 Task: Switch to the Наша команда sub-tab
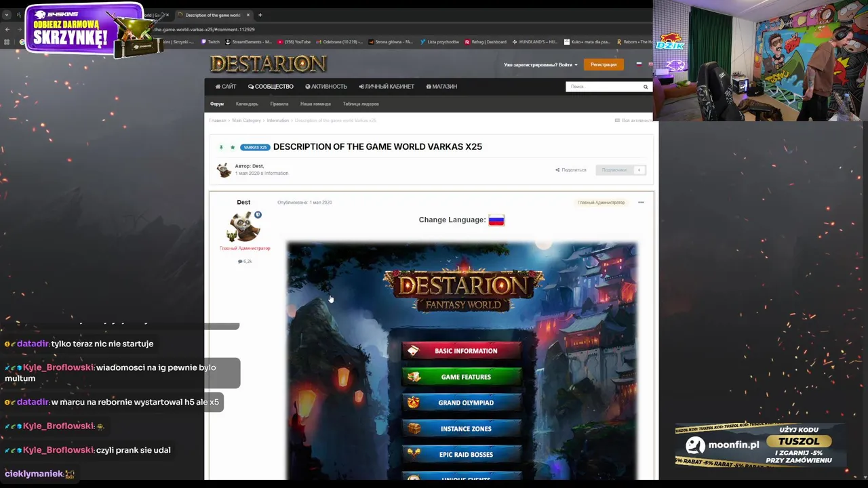coord(315,104)
